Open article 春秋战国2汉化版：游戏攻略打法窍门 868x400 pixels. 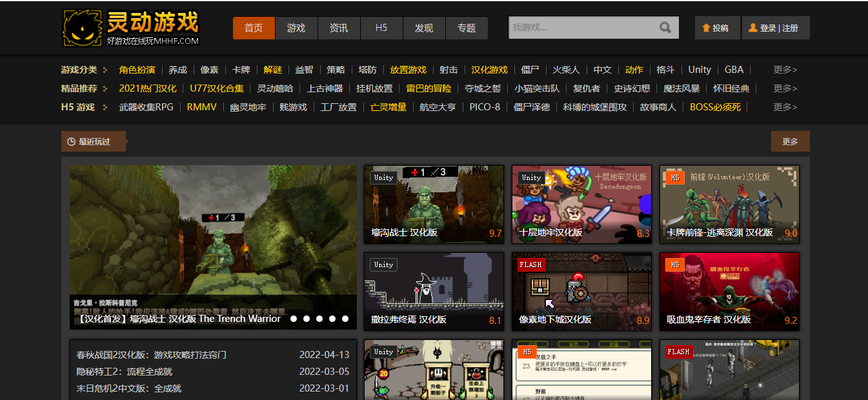coord(151,355)
